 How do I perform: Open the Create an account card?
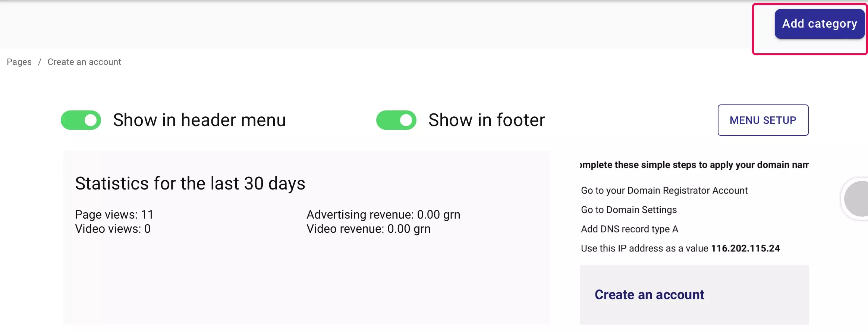[649, 295]
